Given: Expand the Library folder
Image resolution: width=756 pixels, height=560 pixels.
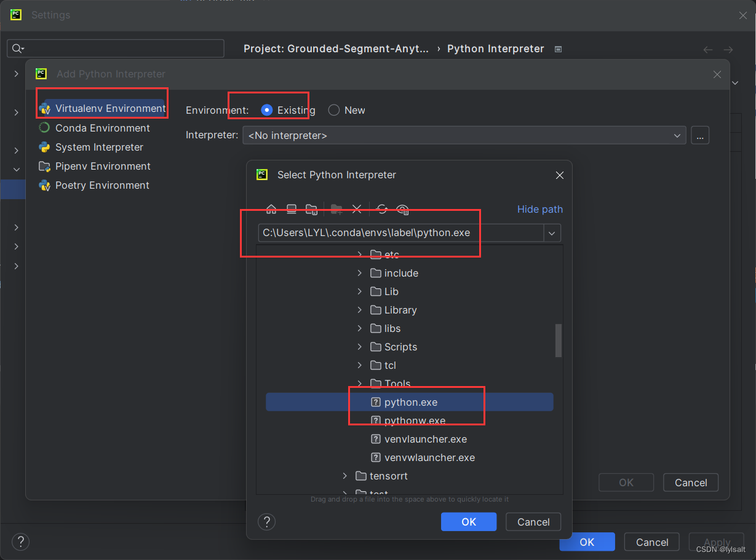Looking at the screenshot, I should click(x=360, y=310).
